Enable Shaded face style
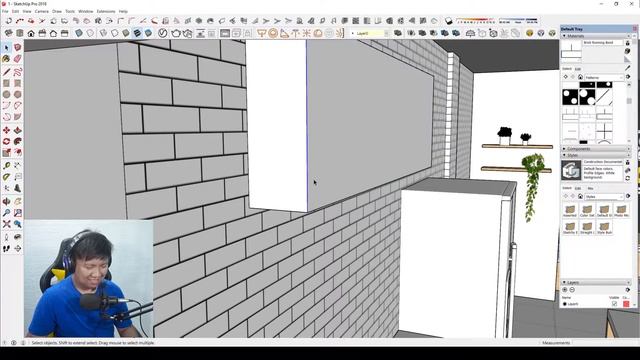This screenshot has width=640, height=360. point(126,33)
